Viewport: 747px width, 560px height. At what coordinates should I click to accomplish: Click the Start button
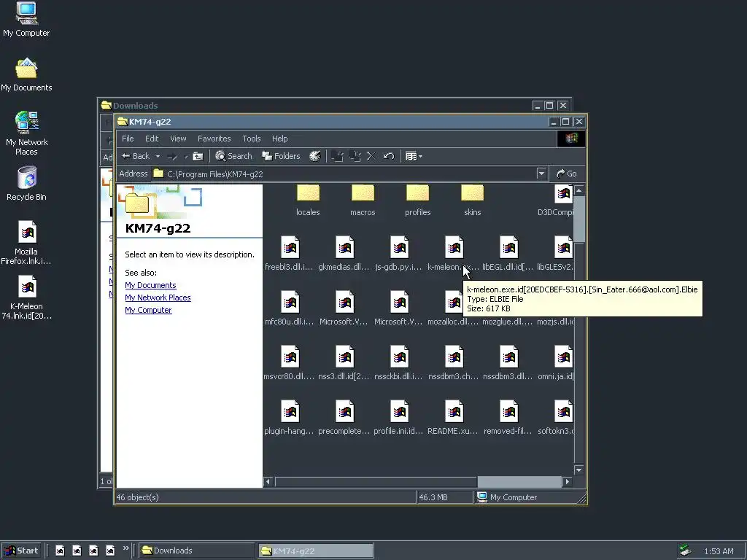click(x=21, y=551)
